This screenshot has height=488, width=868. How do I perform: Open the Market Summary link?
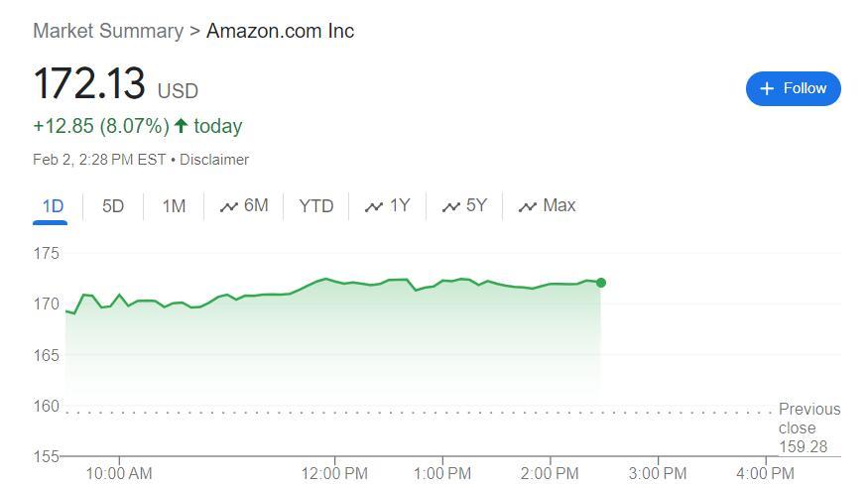tap(108, 31)
